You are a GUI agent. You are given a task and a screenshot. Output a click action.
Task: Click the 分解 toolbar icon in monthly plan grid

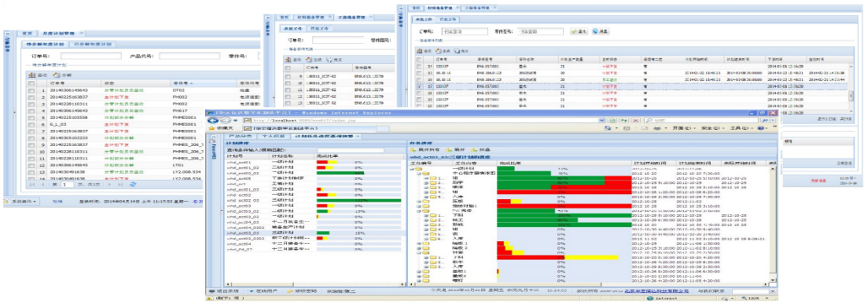(x=56, y=74)
